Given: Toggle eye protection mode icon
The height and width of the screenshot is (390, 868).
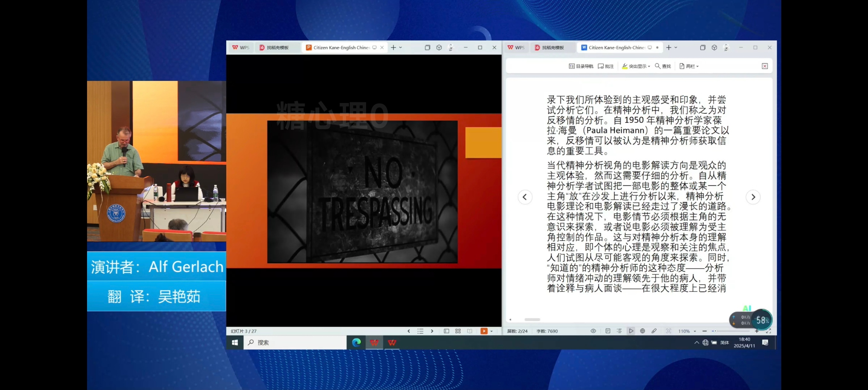Looking at the screenshot, I should [x=593, y=331].
